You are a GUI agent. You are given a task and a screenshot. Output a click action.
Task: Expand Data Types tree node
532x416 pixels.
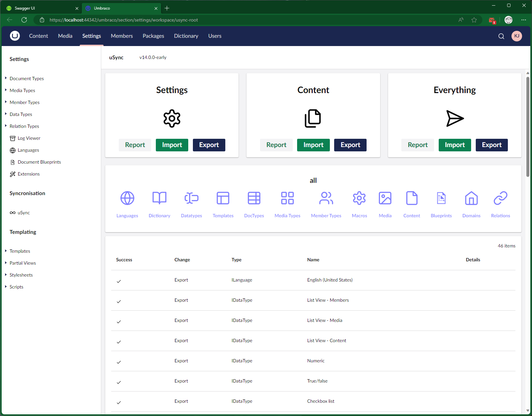(x=6, y=114)
